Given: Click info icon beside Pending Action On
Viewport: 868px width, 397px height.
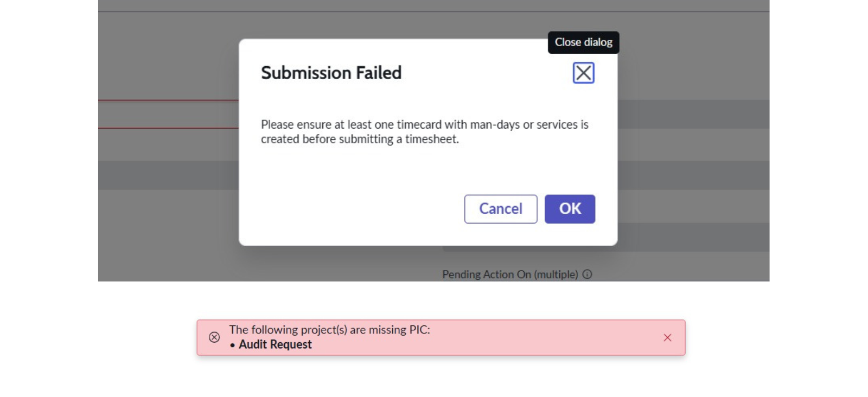Looking at the screenshot, I should point(587,274).
